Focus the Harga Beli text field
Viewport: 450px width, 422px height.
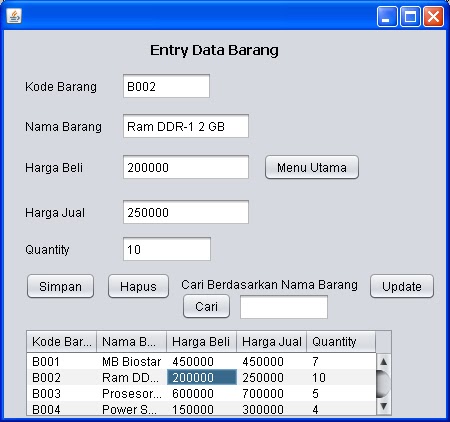[x=186, y=167]
